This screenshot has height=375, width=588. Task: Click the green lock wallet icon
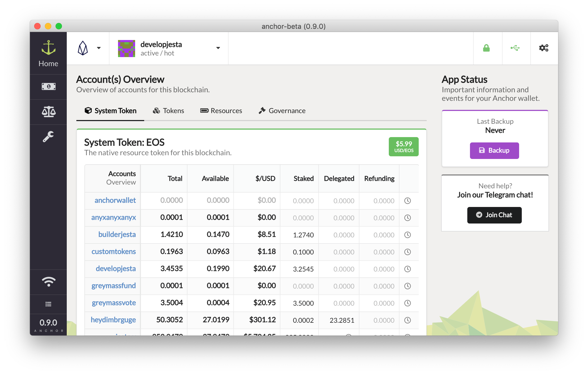486,48
